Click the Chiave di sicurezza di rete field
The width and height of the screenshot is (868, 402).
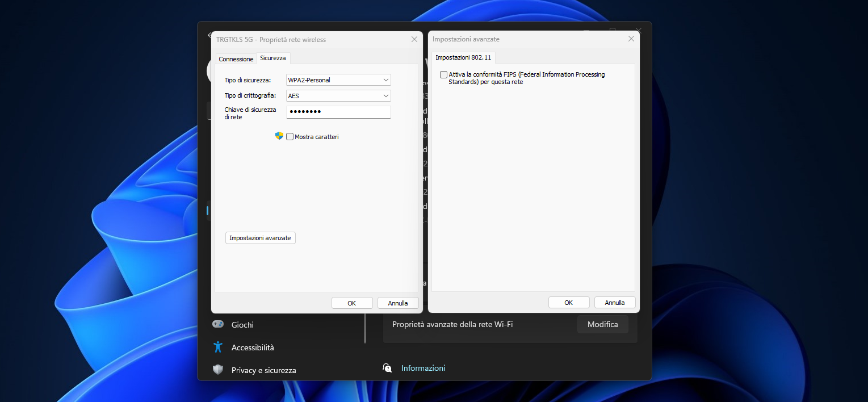[x=338, y=112]
